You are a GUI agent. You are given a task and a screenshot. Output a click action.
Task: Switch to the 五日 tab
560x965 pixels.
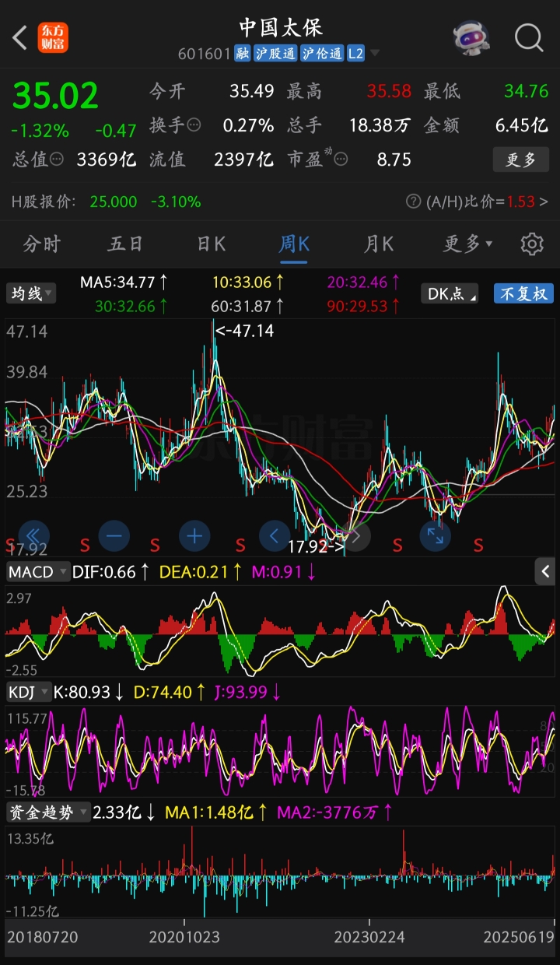click(x=125, y=244)
